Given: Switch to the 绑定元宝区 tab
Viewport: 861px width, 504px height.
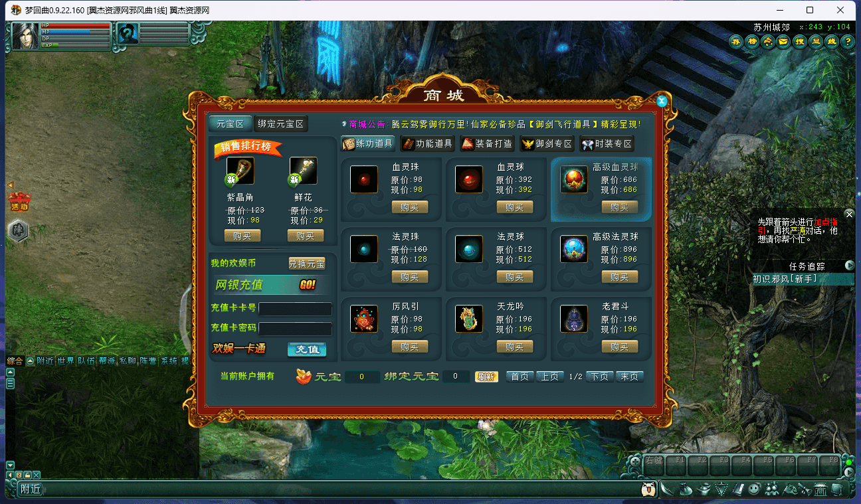Looking at the screenshot, I should pyautogui.click(x=280, y=124).
